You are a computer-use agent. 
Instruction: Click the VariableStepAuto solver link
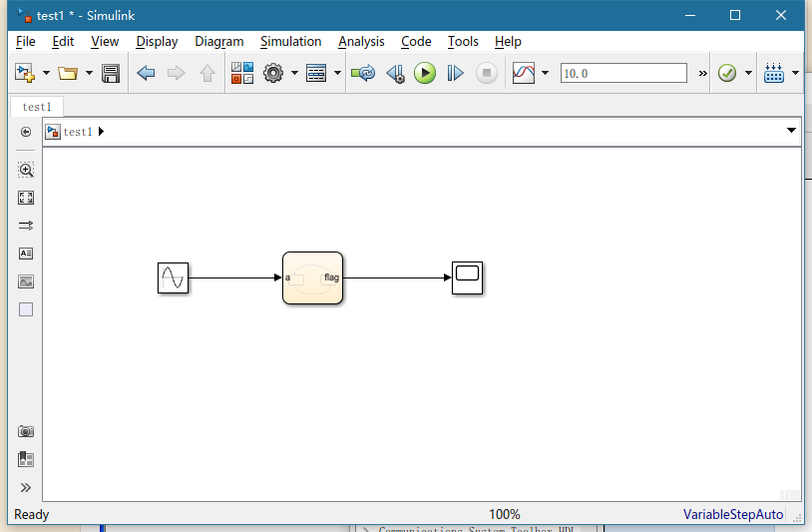[x=733, y=514]
